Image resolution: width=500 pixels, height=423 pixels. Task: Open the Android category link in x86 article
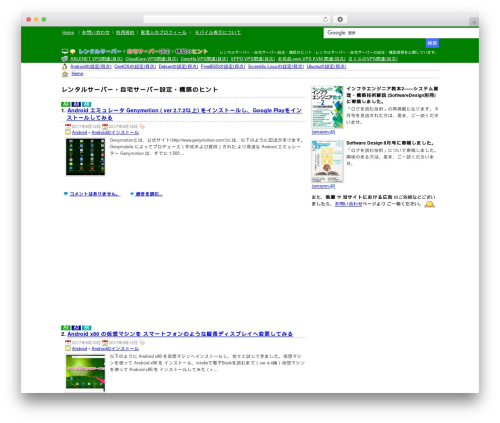[79, 348]
